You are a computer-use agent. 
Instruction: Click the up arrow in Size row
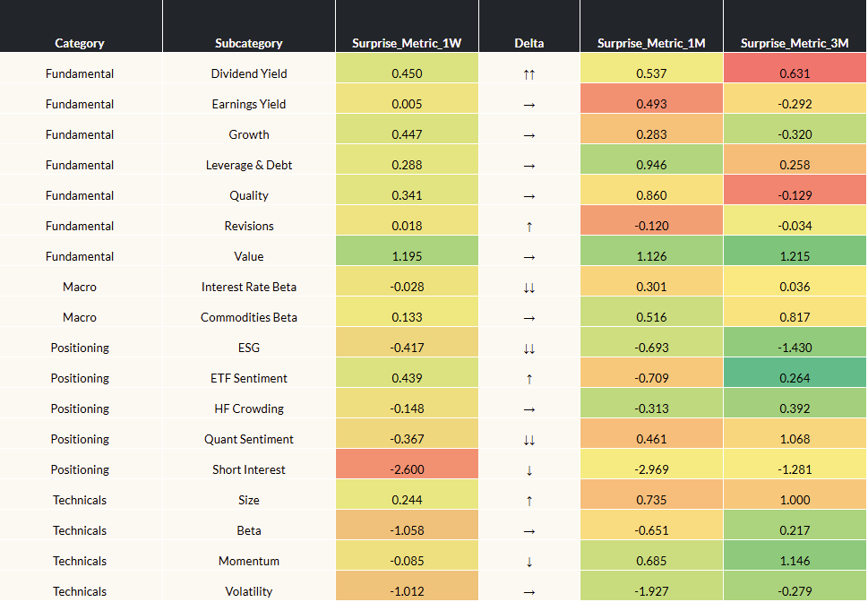click(x=529, y=501)
